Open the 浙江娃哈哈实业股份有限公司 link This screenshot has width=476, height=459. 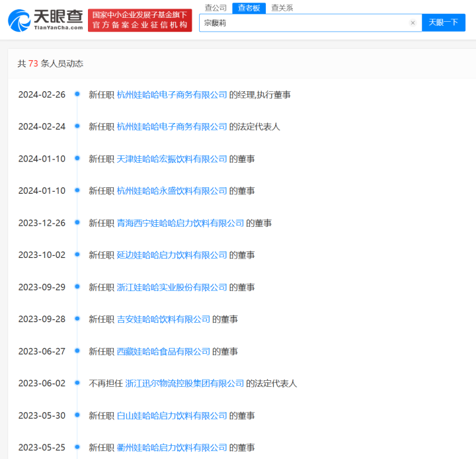point(172,287)
